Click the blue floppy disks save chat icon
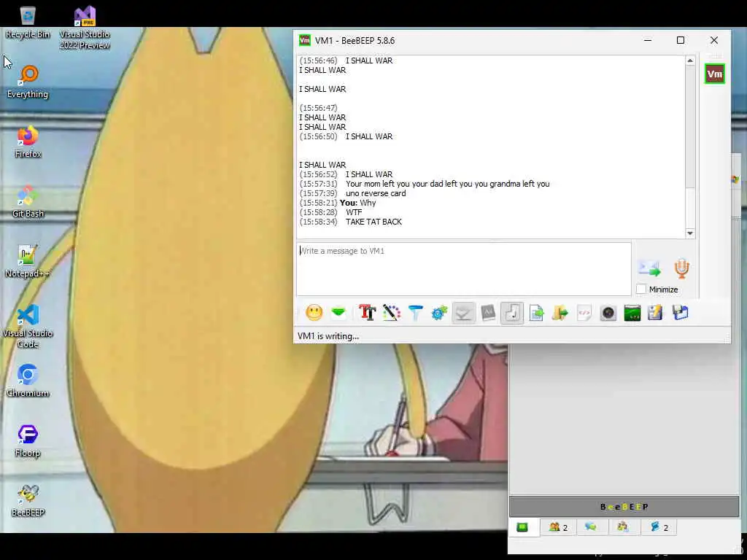Screen dimensions: 747x560 point(681,313)
